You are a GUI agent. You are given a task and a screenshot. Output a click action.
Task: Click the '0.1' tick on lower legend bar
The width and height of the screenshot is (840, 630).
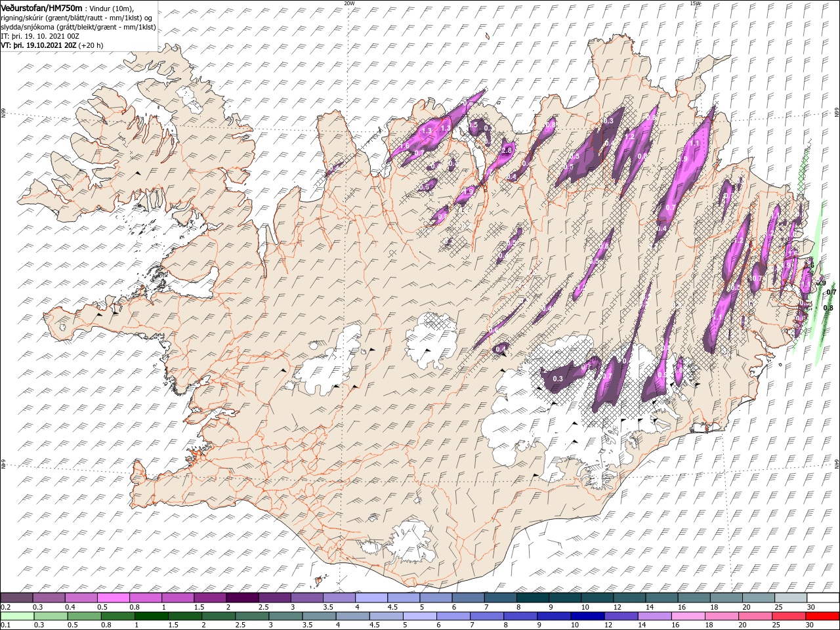coord(5,626)
